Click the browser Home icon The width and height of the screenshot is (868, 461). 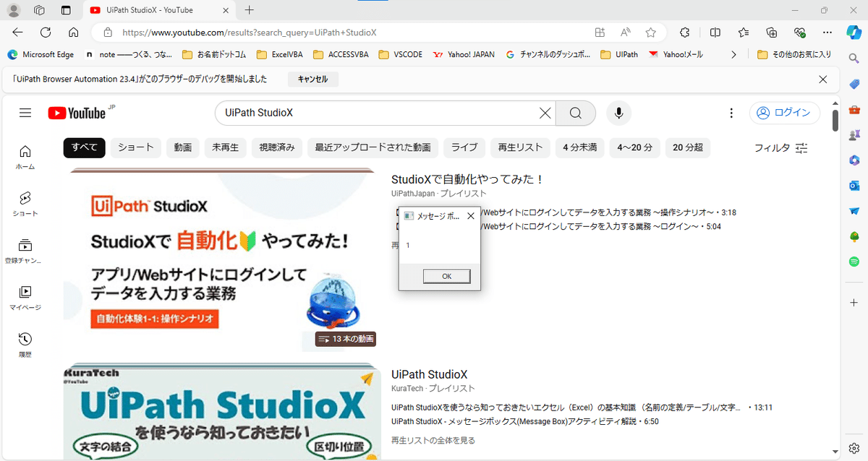pos(73,33)
